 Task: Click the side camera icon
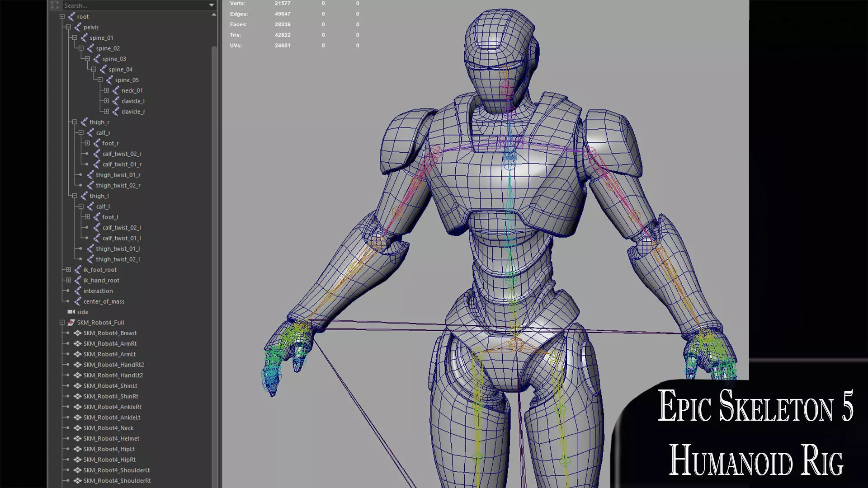coord(71,312)
